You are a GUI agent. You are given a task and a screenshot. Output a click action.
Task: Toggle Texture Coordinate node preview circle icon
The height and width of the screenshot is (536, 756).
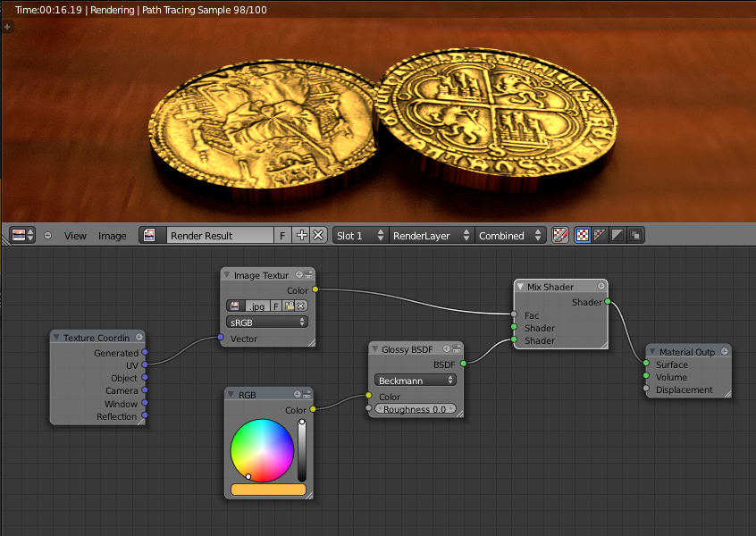[139, 337]
